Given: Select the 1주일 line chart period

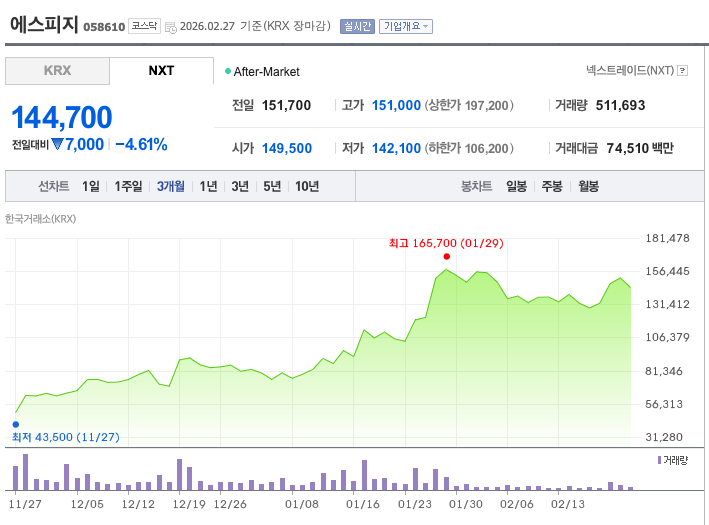Looking at the screenshot, I should [x=128, y=186].
